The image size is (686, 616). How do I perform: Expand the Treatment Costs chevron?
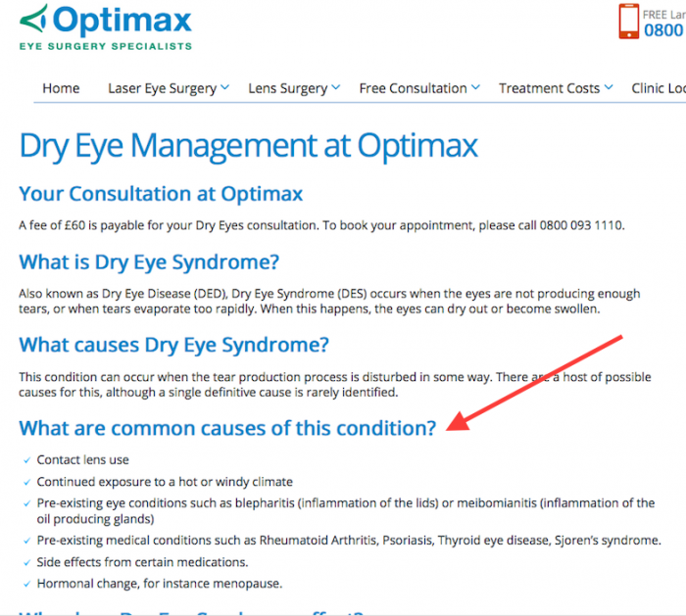(x=609, y=87)
